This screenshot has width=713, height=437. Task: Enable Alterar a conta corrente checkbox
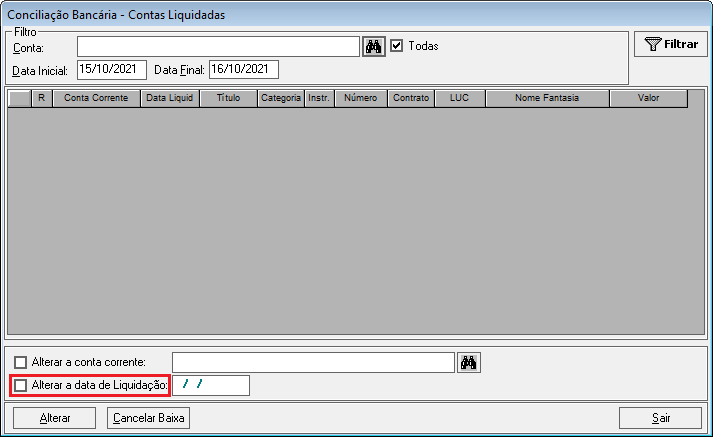pyautogui.click(x=20, y=362)
